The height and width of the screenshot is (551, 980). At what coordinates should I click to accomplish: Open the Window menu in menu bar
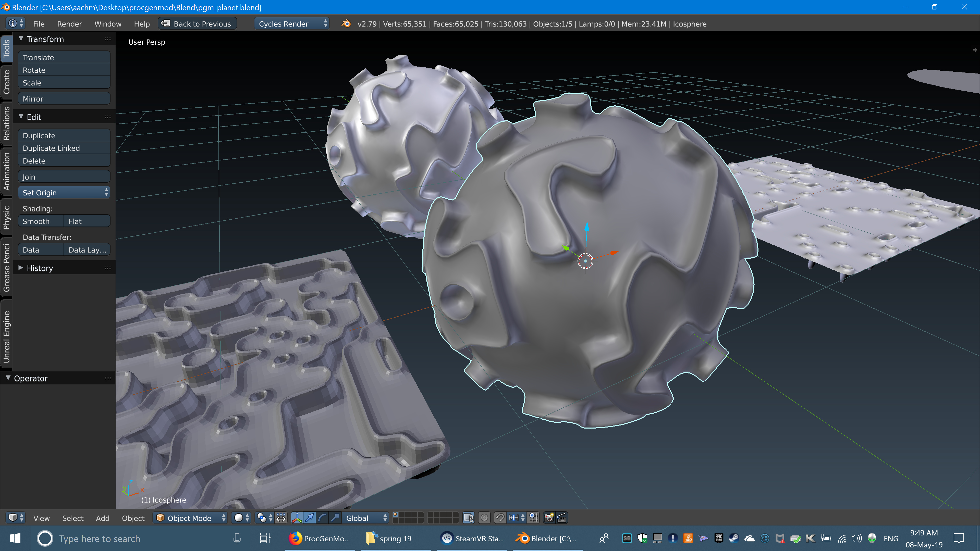click(108, 23)
